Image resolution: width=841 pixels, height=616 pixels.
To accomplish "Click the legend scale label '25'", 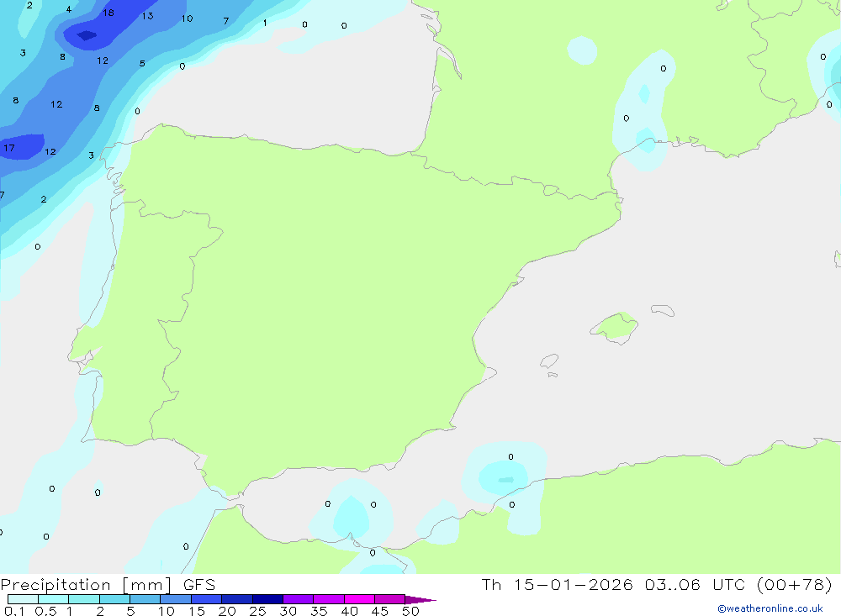I will point(257,611).
